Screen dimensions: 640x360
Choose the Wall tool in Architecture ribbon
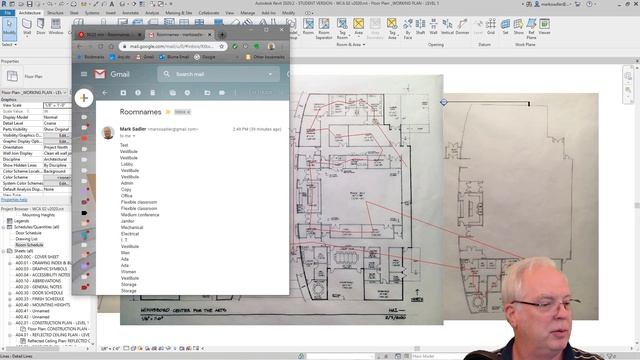click(27, 27)
